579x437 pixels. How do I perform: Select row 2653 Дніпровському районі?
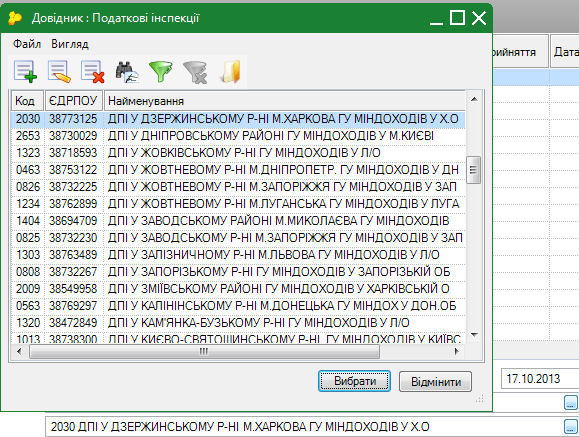point(238,136)
